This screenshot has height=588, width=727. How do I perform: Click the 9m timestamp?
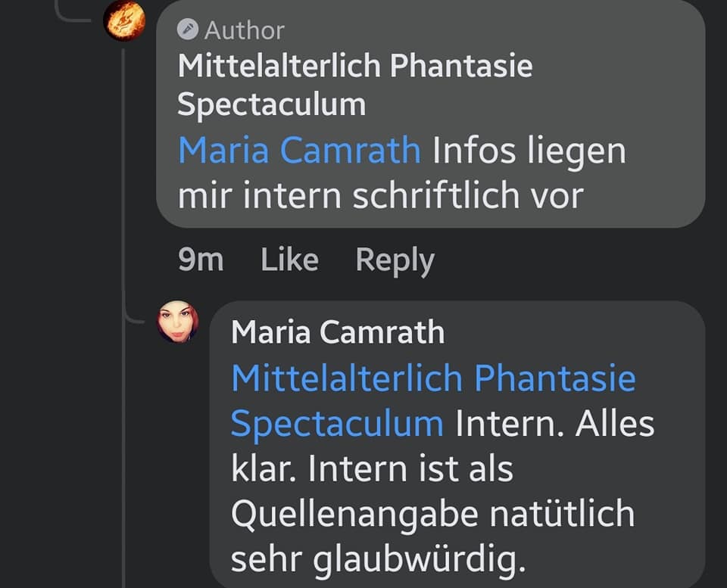click(201, 260)
